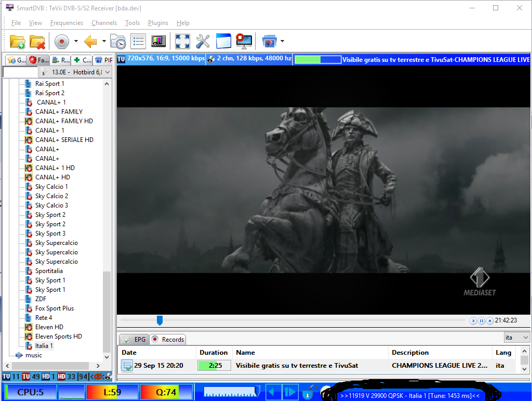Click the open padlock icon in status bar
Viewport: 532px width, 401px height.
tap(309, 392)
